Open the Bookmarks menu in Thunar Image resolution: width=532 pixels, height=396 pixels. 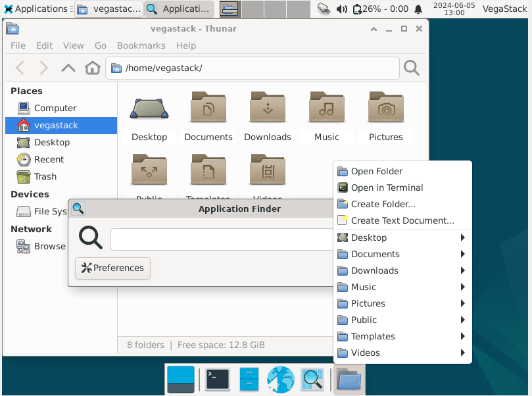[x=141, y=45]
